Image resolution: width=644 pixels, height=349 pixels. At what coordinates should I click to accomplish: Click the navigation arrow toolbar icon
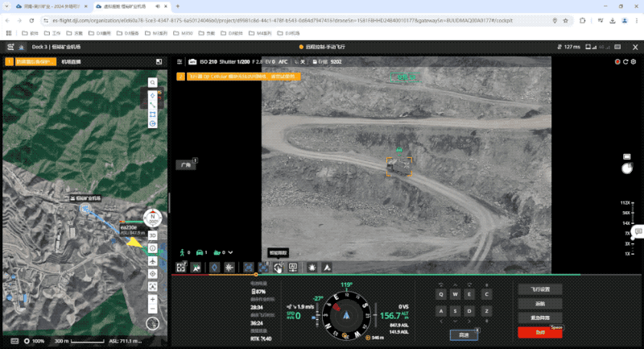pos(327,268)
